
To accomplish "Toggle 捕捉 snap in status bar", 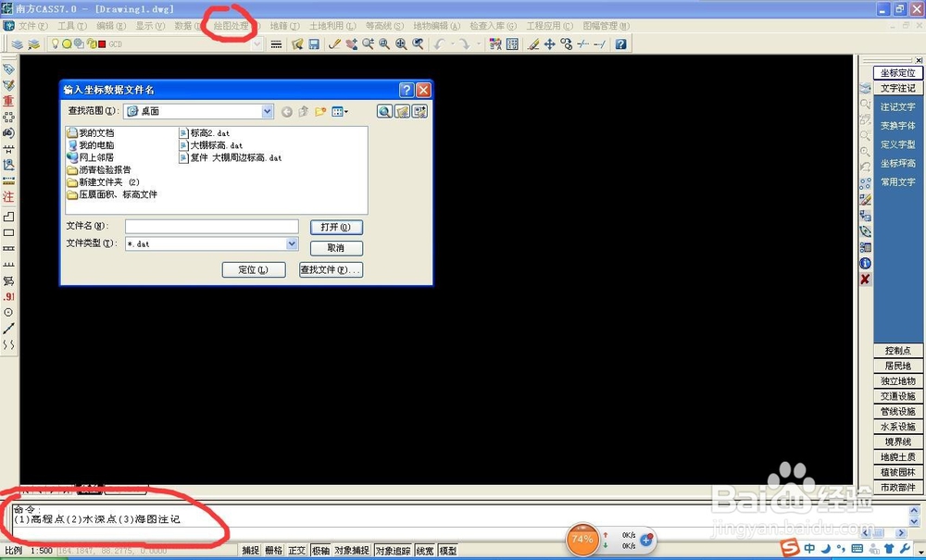I will [x=251, y=551].
